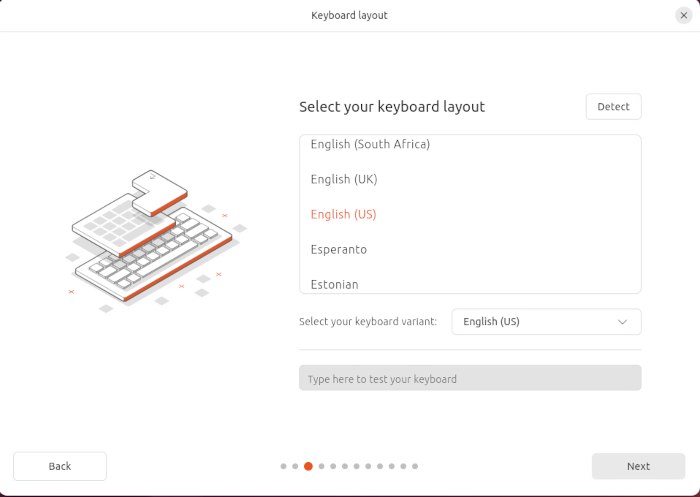Close the installer with the X button

683,15
